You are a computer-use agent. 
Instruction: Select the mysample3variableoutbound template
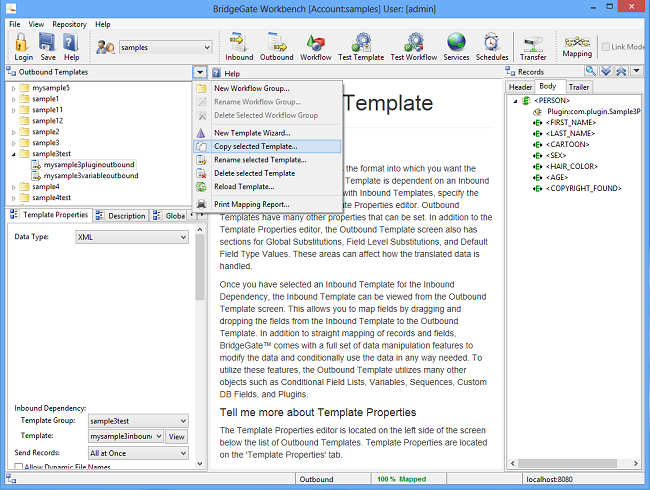91,176
